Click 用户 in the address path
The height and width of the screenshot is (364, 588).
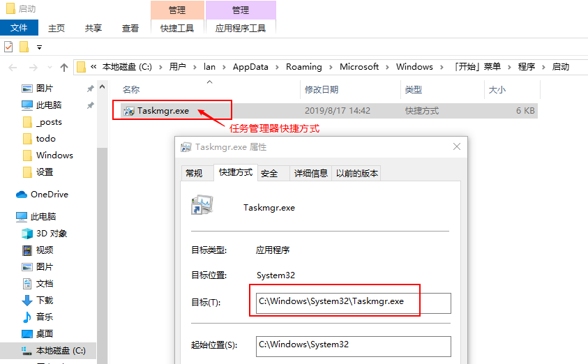point(178,67)
